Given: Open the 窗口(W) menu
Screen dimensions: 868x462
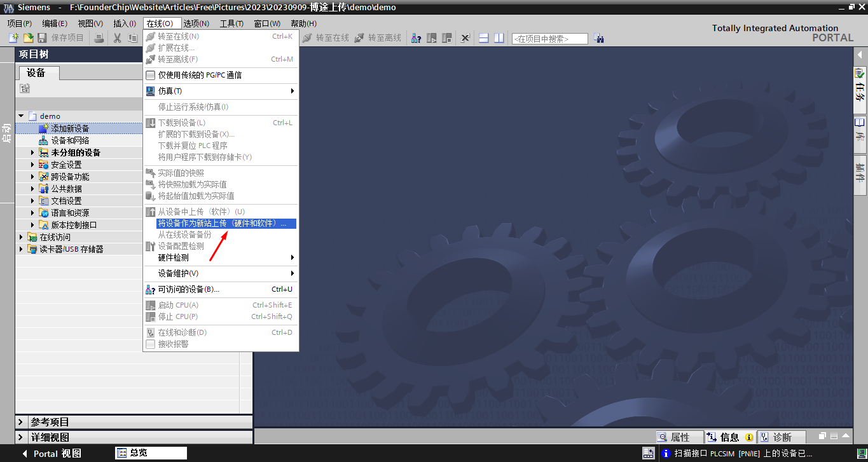Looking at the screenshot, I should coord(267,24).
